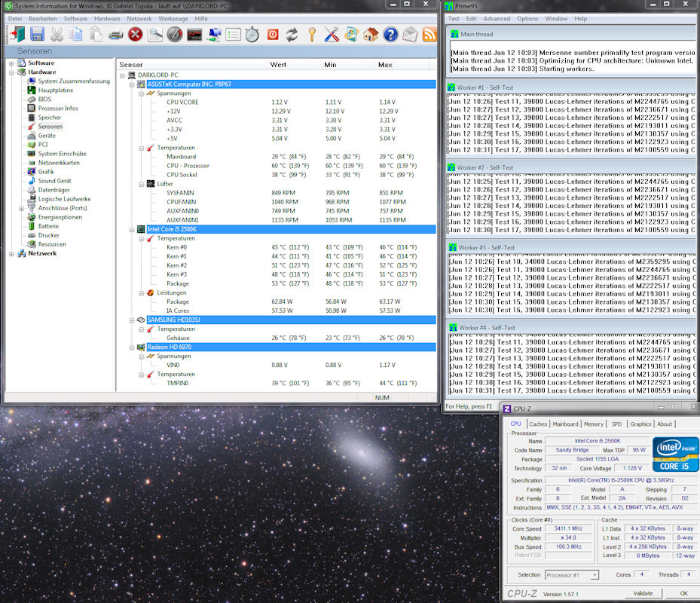Click the orange RSS feed icon

click(x=429, y=34)
